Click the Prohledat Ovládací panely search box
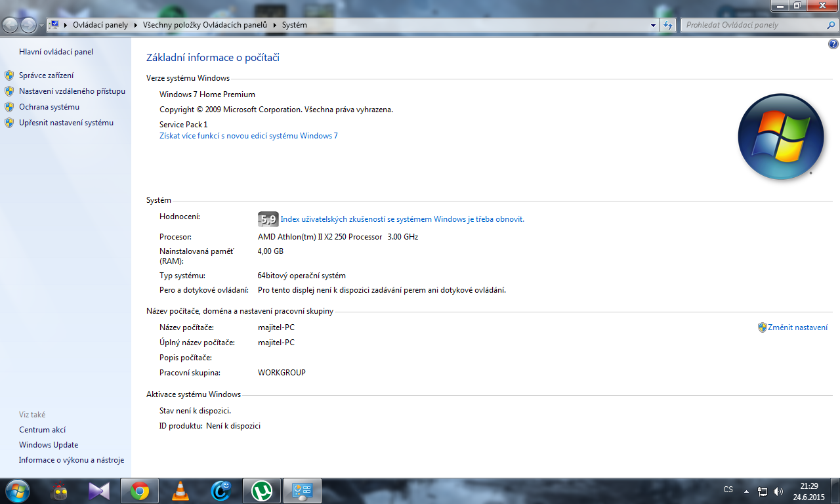Image resolution: width=840 pixels, height=504 pixels. [x=755, y=25]
